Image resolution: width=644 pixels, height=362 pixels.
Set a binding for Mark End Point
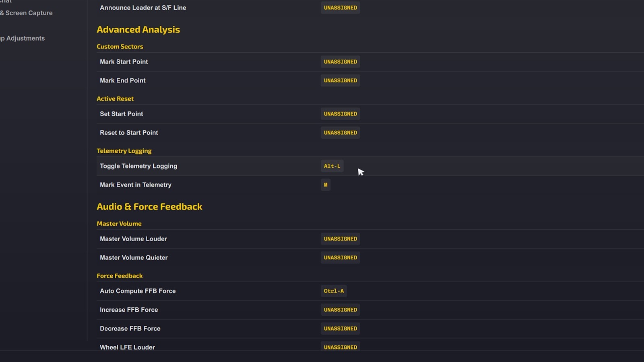click(340, 80)
